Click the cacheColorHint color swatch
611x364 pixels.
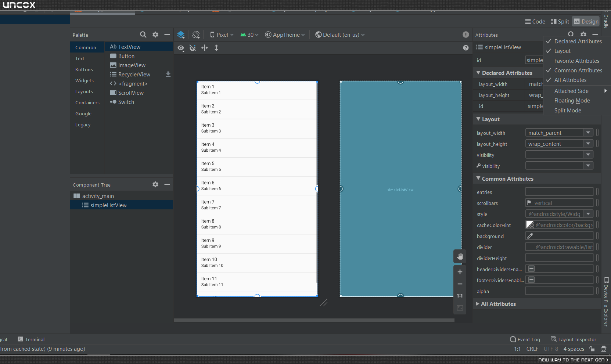[x=530, y=225]
